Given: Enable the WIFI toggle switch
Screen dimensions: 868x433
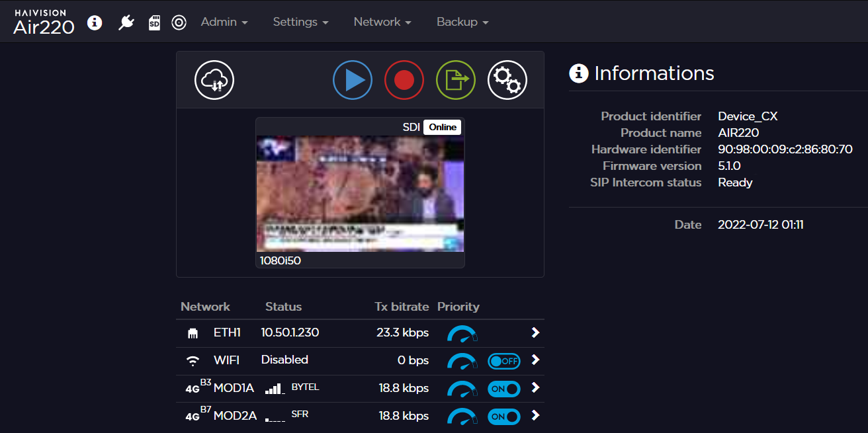Looking at the screenshot, I should click(x=504, y=361).
